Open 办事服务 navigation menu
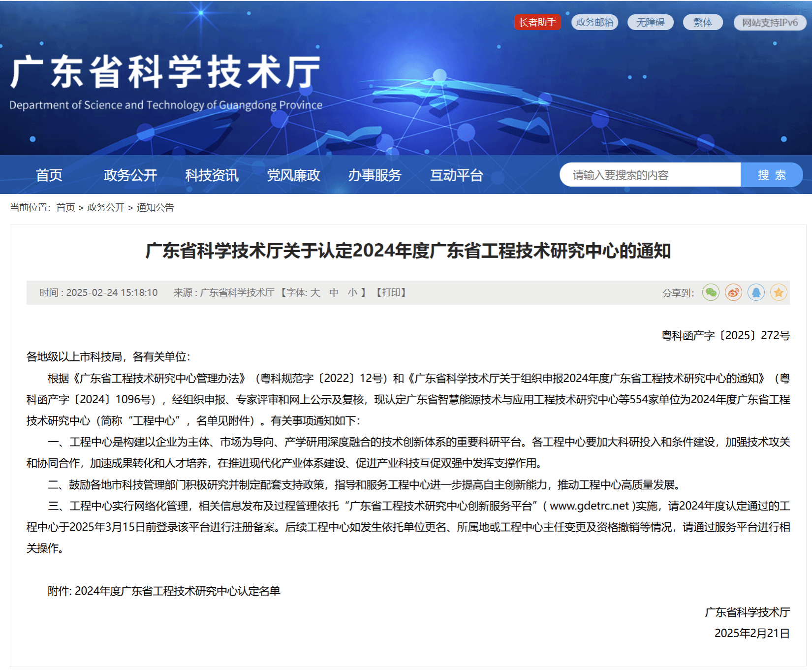The image size is (812, 672). click(x=375, y=175)
